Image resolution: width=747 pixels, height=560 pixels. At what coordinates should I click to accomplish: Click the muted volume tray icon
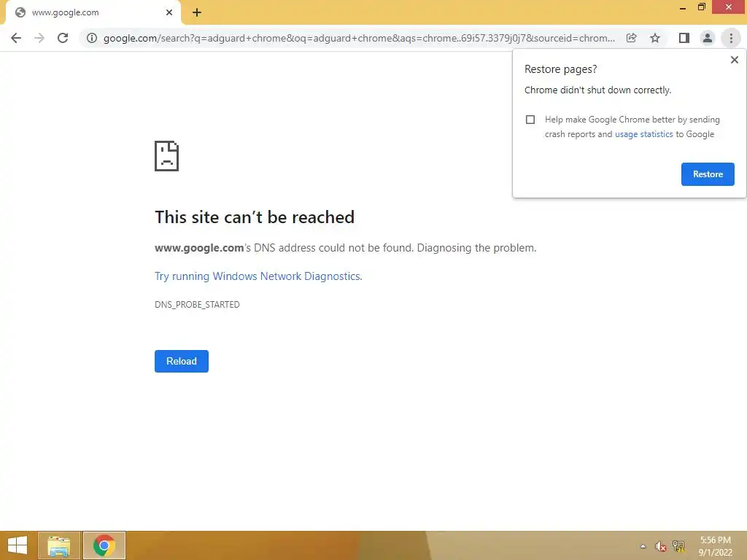(660, 546)
